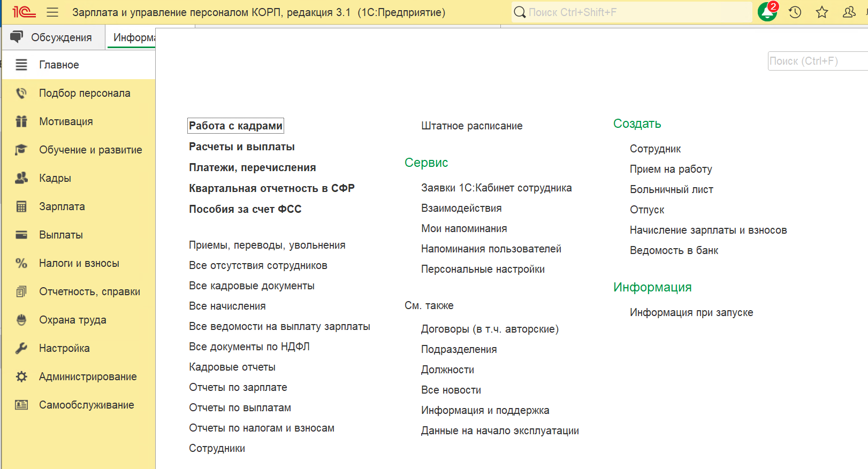The image size is (868, 469).
Task: Open Все отсутствия сотрудников
Action: pyautogui.click(x=258, y=265)
